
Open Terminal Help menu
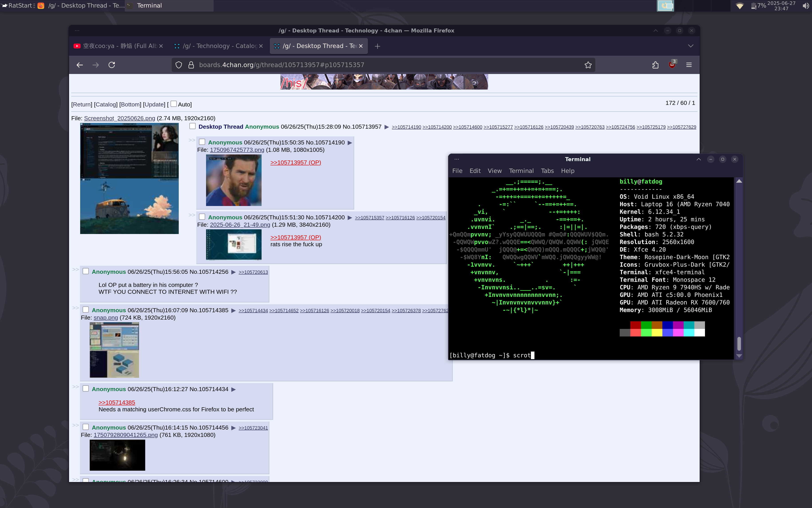tap(568, 171)
